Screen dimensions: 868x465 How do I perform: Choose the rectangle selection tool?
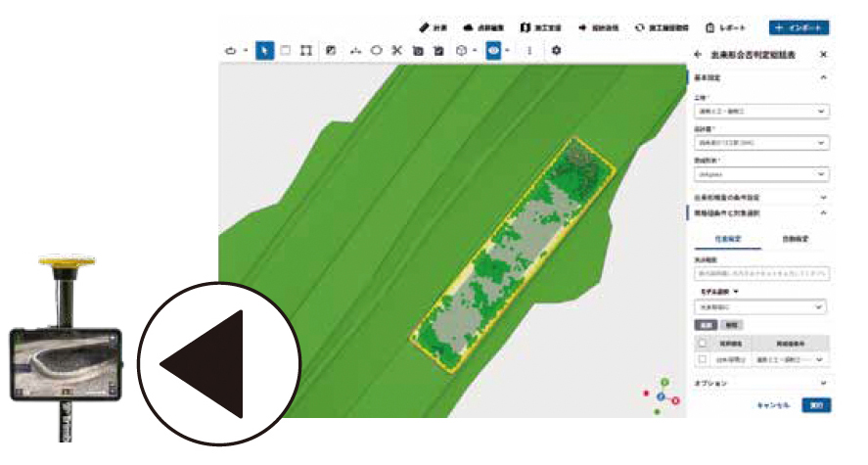click(x=285, y=50)
